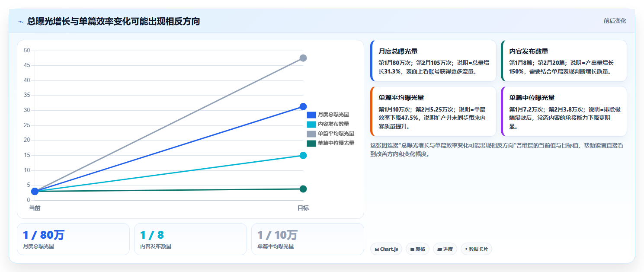Toggle 单篇平均曝光量 legend swatch
644x272 pixels.
coord(311,134)
